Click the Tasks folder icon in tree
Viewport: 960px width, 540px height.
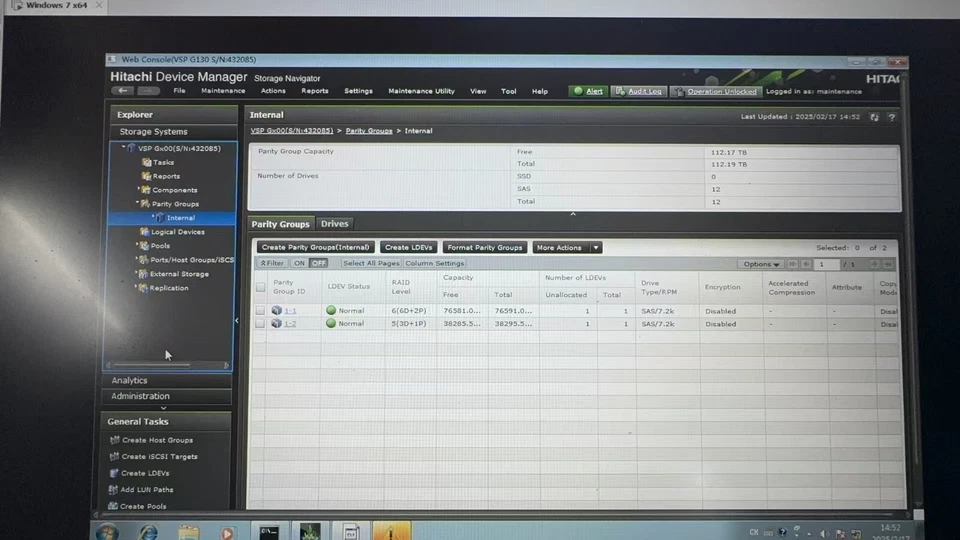[146, 162]
